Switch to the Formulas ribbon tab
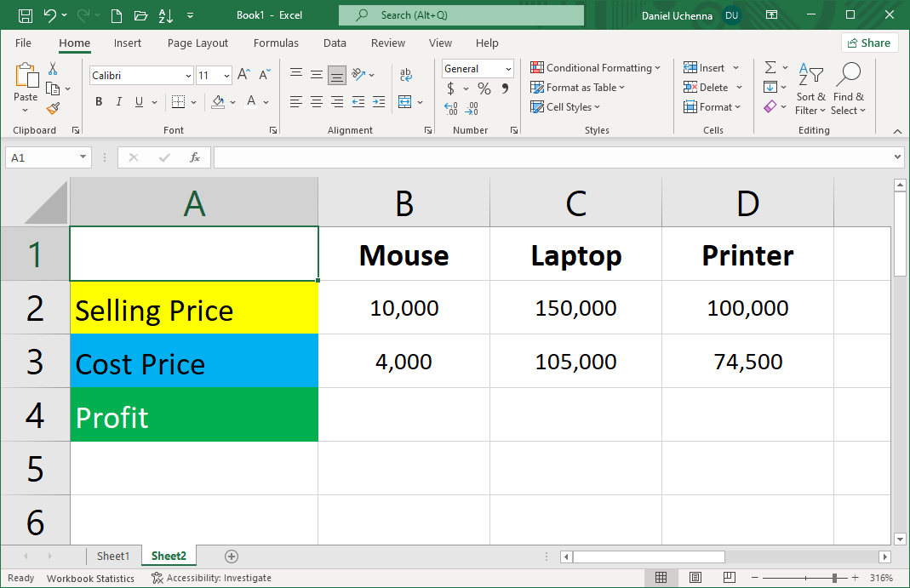The height and width of the screenshot is (588, 910). pos(276,43)
